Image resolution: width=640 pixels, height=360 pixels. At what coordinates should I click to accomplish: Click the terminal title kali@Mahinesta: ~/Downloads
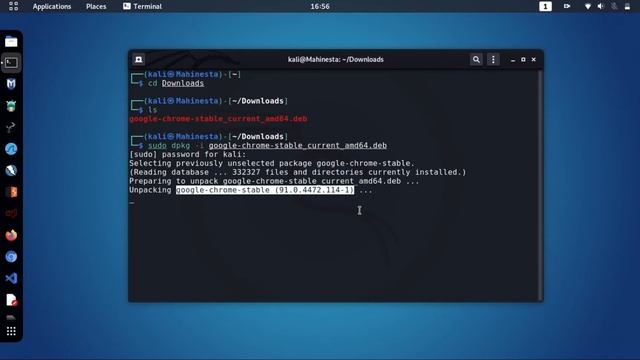coord(336,60)
